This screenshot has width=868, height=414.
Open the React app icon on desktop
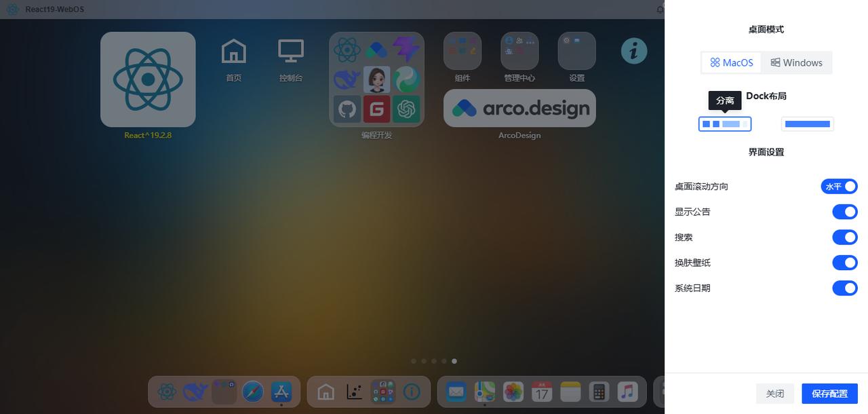pos(148,79)
